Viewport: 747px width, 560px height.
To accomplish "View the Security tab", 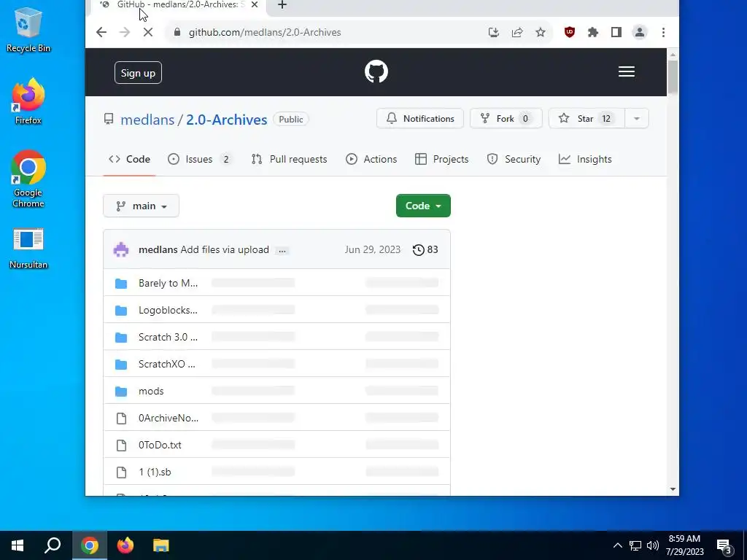I will click(514, 159).
